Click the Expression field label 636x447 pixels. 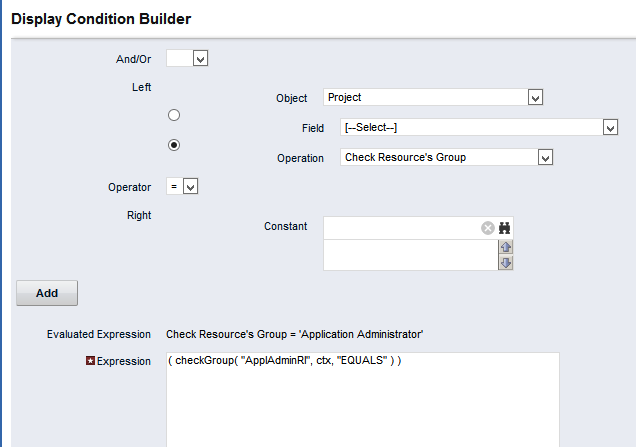[123, 361]
